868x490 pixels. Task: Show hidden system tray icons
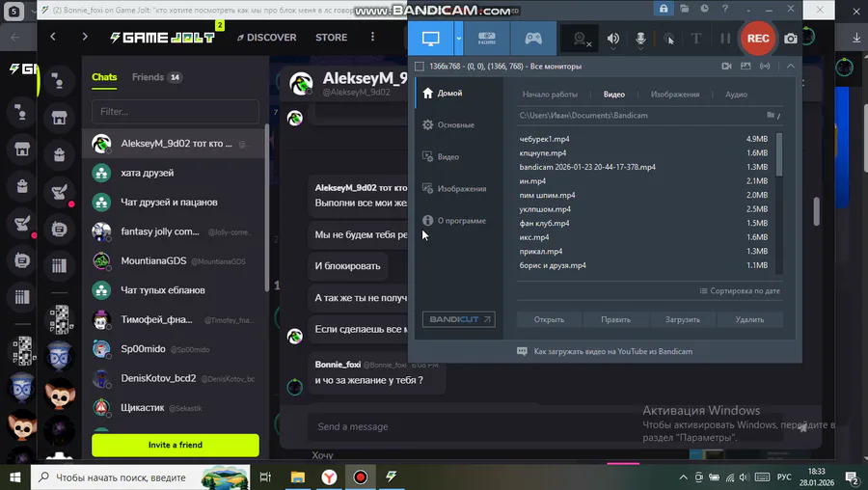pyautogui.click(x=683, y=476)
